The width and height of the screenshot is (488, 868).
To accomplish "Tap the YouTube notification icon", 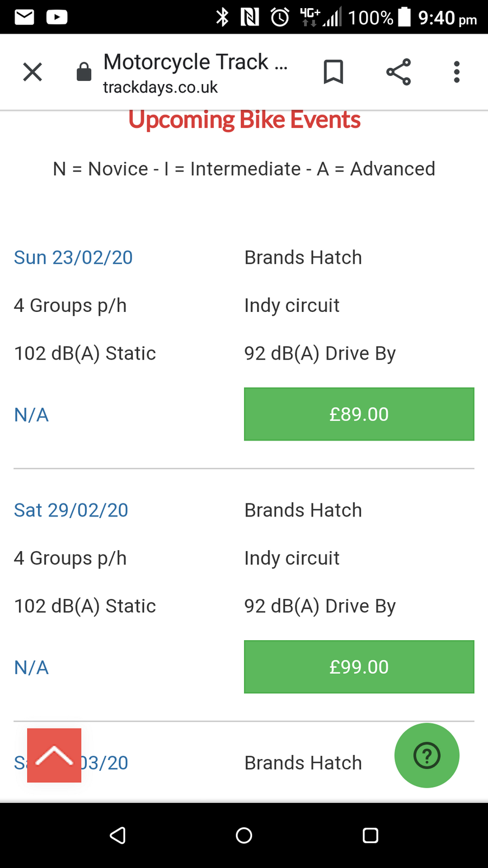I will [57, 17].
